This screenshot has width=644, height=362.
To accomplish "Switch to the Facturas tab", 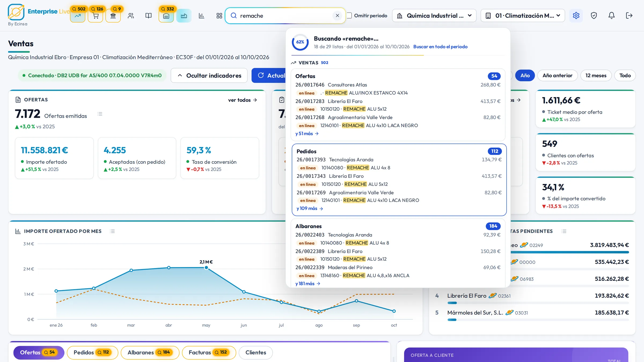I will coord(209,352).
